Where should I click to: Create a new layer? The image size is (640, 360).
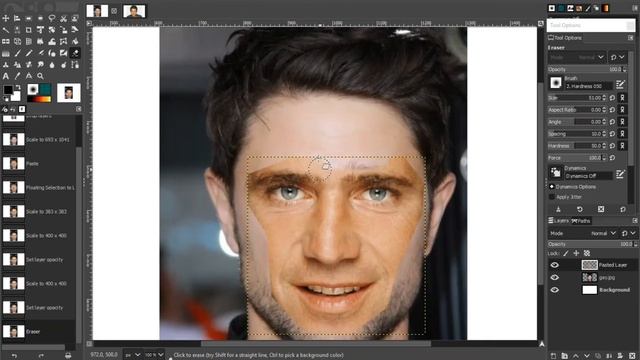[553, 356]
